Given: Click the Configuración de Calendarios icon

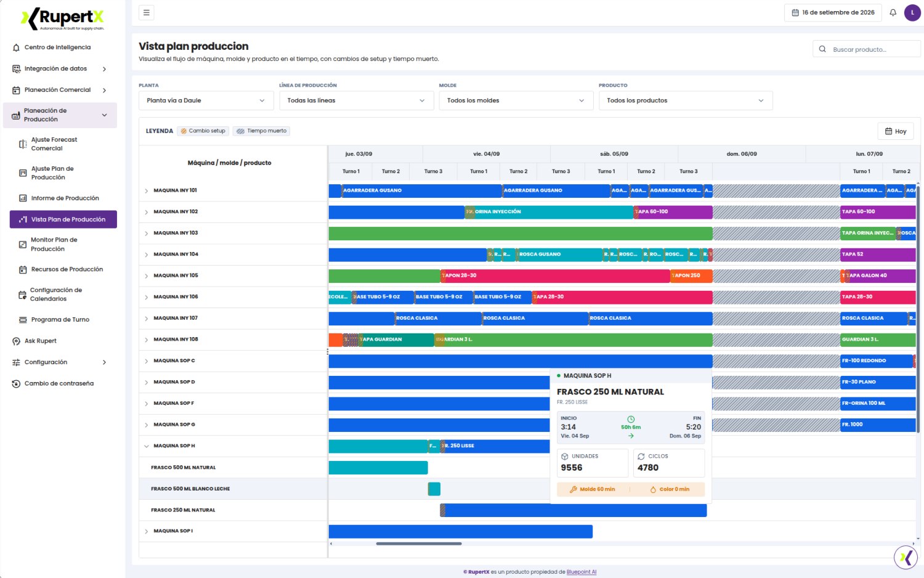Looking at the screenshot, I should [x=23, y=295].
